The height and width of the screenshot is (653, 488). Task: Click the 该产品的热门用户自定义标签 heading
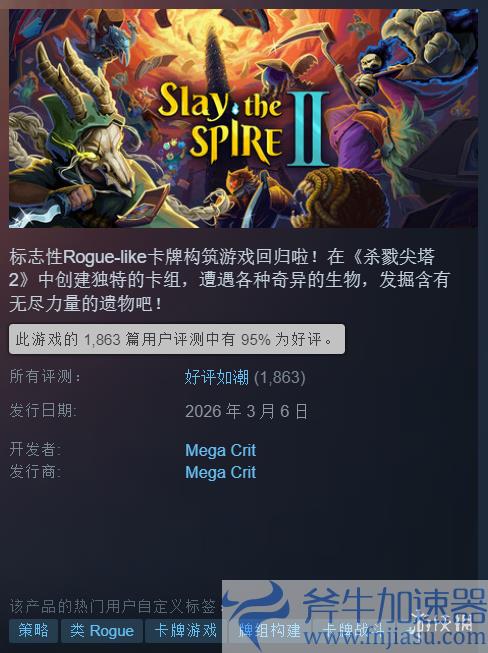tap(115, 606)
